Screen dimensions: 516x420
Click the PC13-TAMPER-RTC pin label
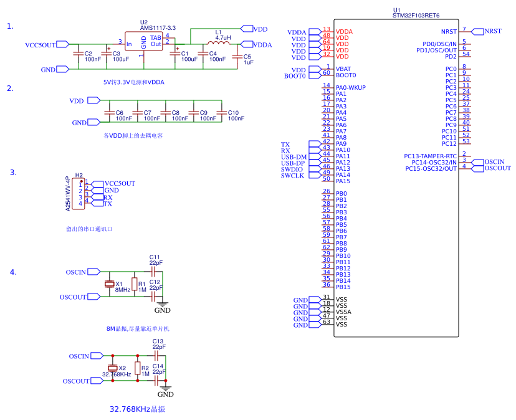coord(431,156)
